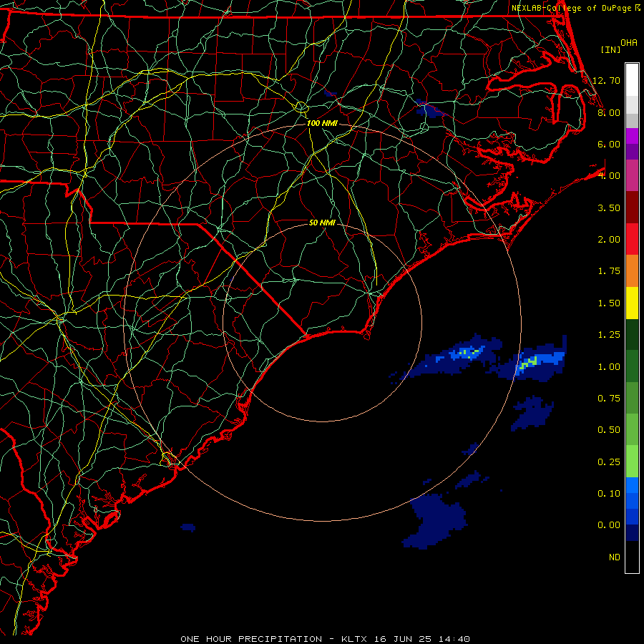Select the white swatch in color scale
The image size is (644, 644).
coord(632,80)
